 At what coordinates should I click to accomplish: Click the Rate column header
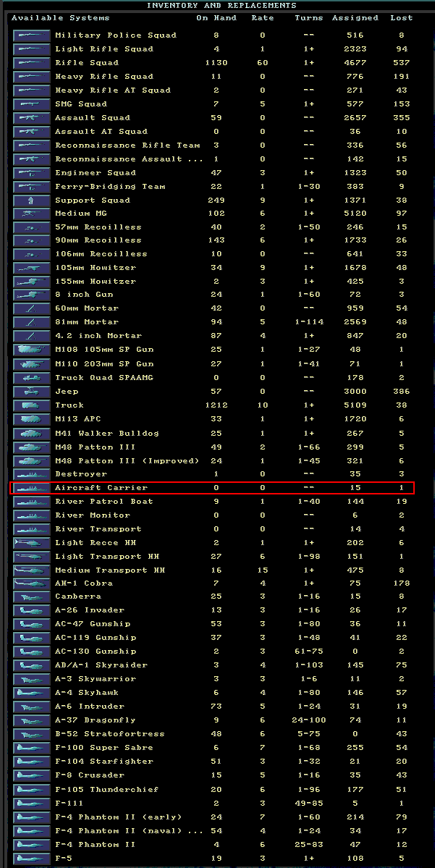(x=262, y=17)
